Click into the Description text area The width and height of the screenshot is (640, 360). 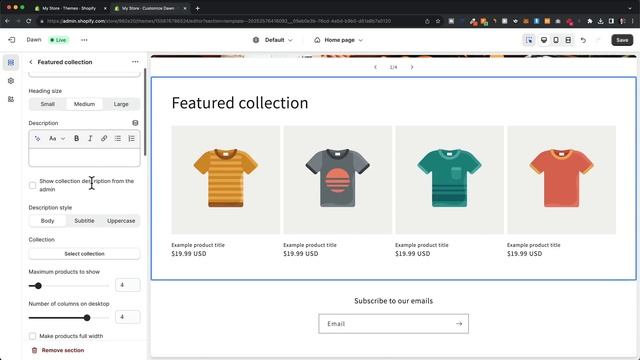(84, 157)
